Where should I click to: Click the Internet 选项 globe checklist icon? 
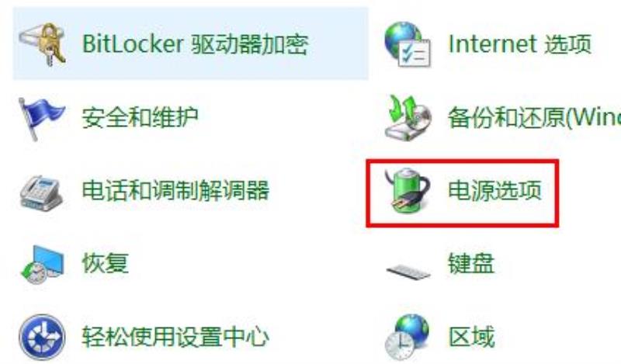tap(408, 44)
